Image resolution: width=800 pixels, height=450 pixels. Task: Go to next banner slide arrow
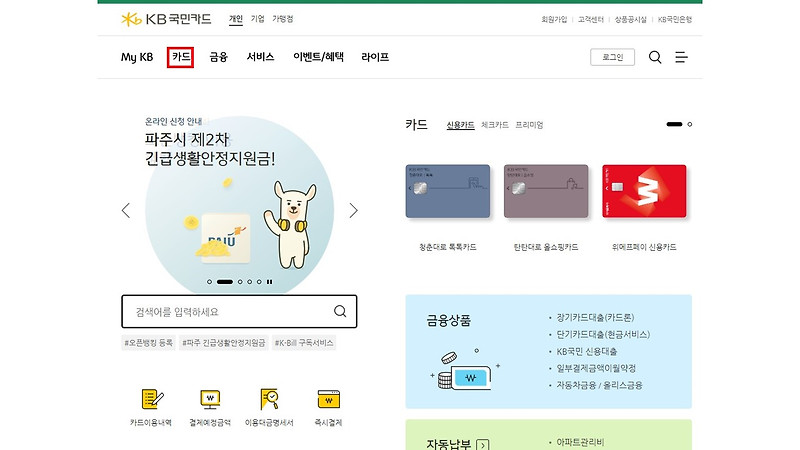click(353, 210)
